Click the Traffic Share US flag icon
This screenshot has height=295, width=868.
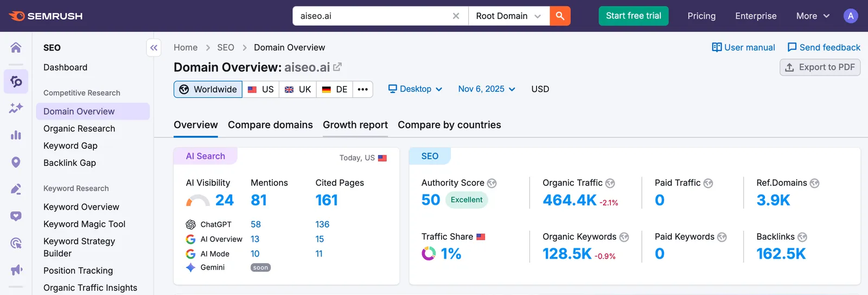click(x=481, y=237)
